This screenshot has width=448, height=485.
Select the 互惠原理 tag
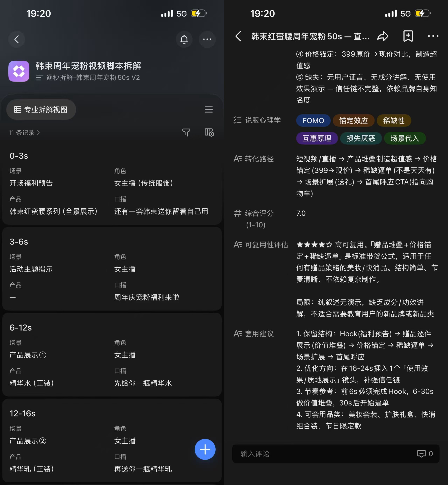[317, 138]
